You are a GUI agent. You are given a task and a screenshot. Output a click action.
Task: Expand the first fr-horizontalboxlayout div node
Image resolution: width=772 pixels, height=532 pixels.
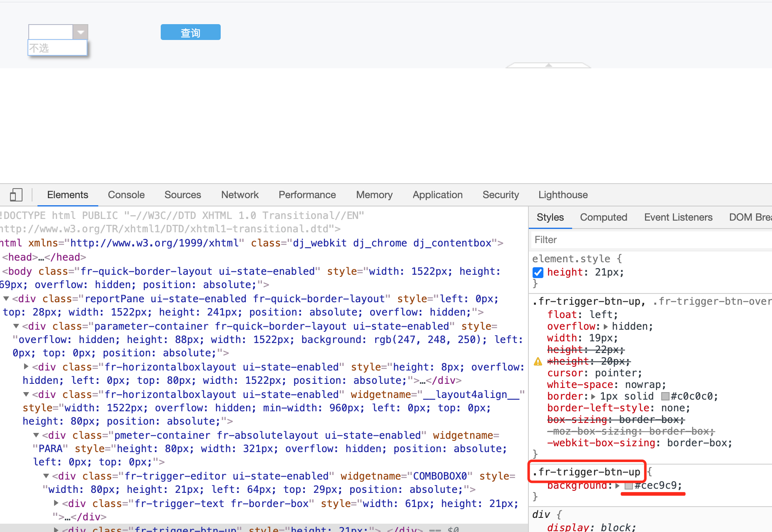26,366
